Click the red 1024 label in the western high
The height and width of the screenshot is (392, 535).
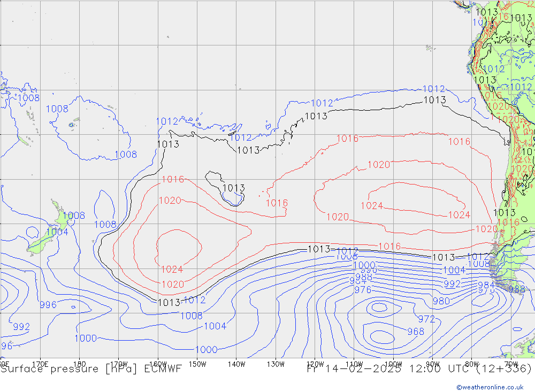(x=172, y=270)
